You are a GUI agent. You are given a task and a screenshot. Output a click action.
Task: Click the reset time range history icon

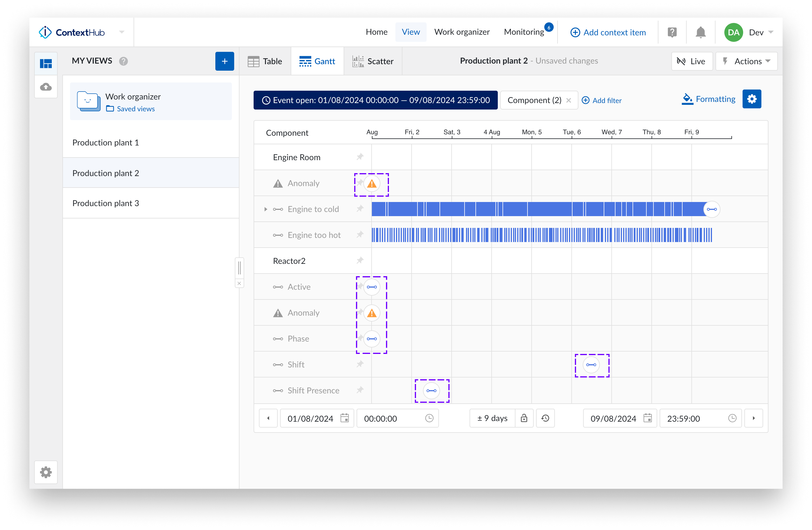click(545, 418)
